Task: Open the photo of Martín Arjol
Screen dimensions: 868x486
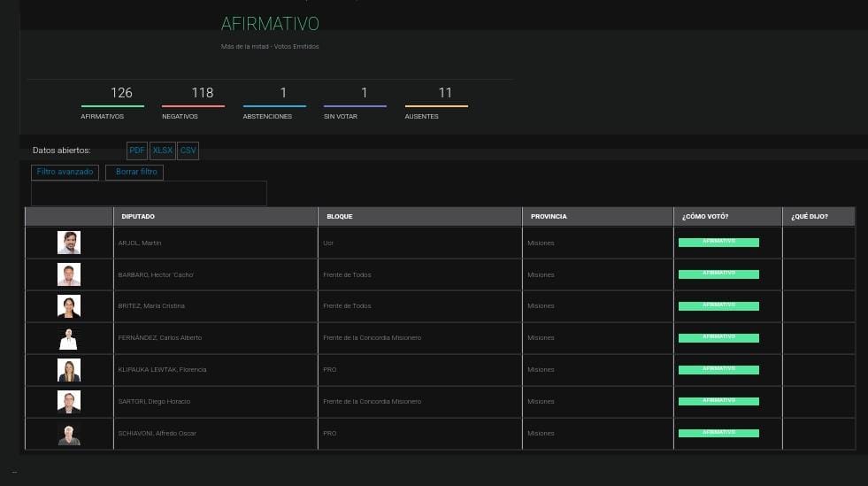Action: (69, 243)
